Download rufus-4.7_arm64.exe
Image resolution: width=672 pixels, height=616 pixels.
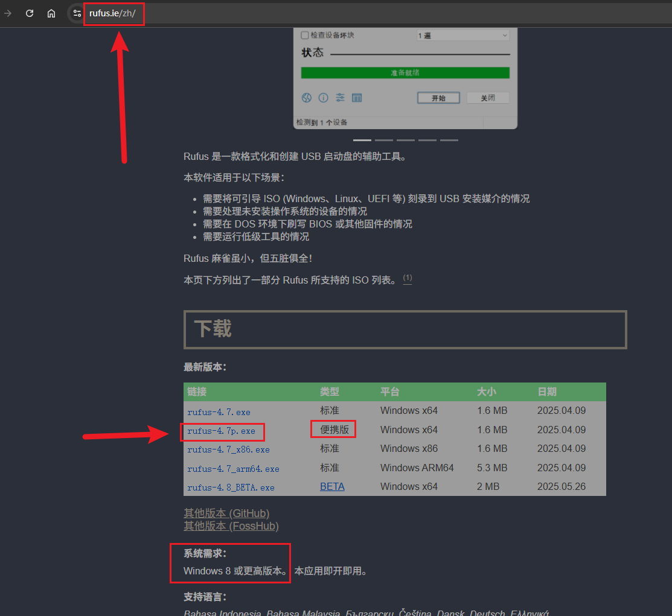pos(233,469)
